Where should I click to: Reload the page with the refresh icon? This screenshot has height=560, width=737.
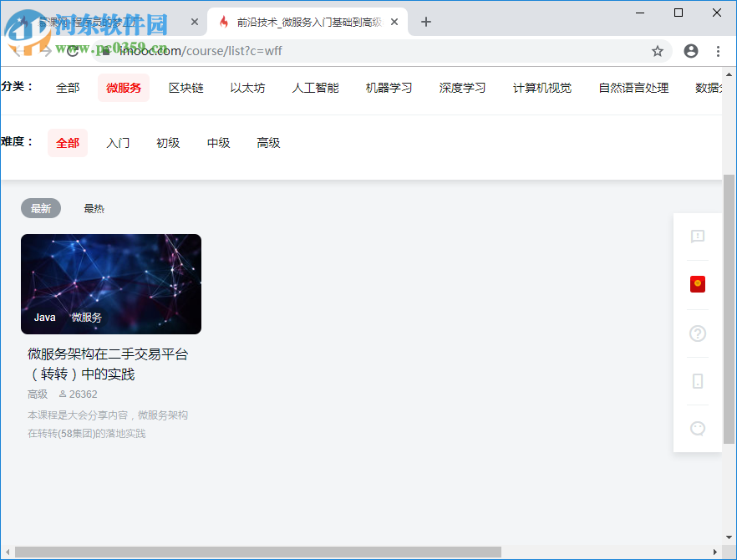72,51
